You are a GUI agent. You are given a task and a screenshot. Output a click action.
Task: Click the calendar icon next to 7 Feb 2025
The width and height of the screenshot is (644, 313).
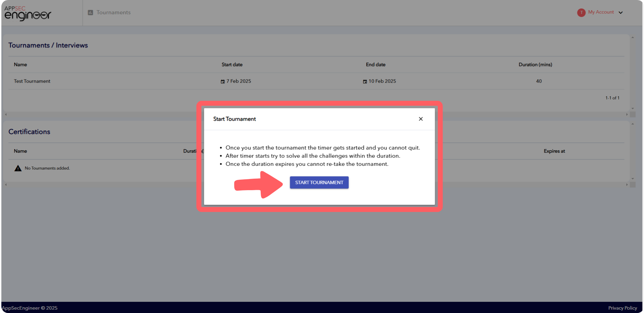click(222, 81)
